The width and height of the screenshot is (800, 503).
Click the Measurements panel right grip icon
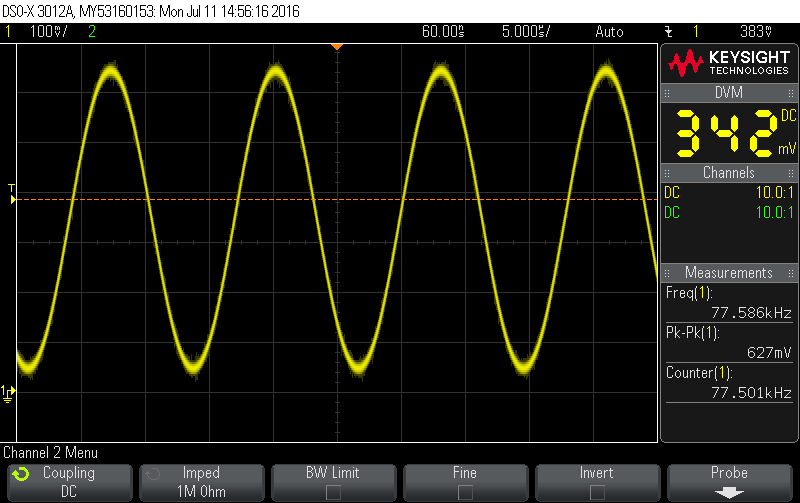[x=791, y=273]
